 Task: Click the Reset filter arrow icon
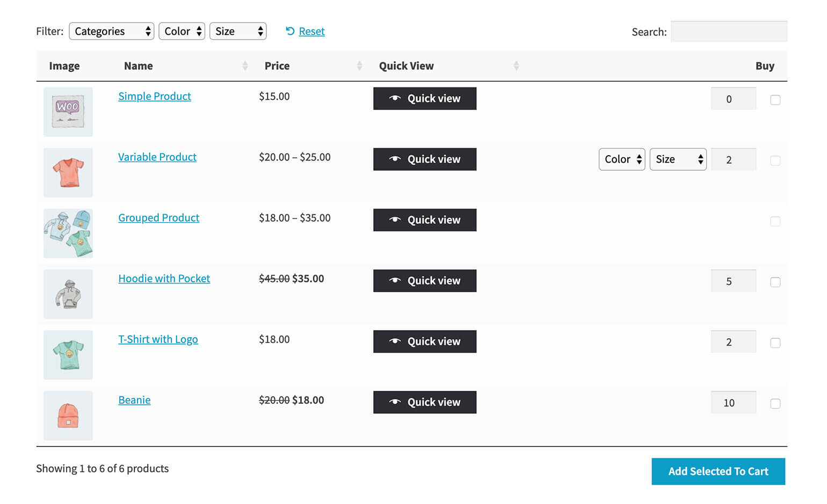coord(290,31)
